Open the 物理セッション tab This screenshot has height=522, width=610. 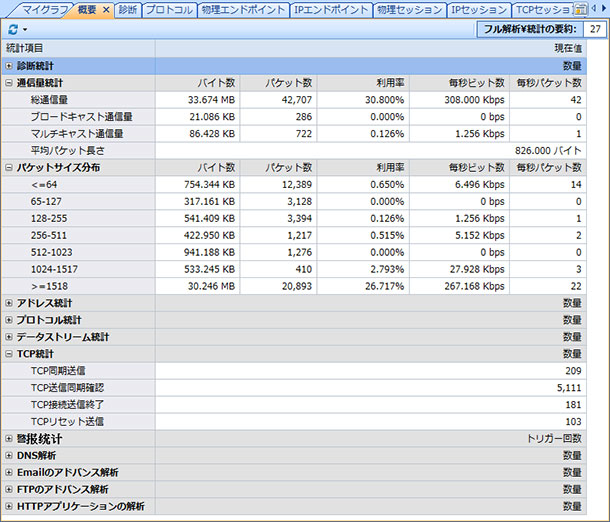click(409, 10)
